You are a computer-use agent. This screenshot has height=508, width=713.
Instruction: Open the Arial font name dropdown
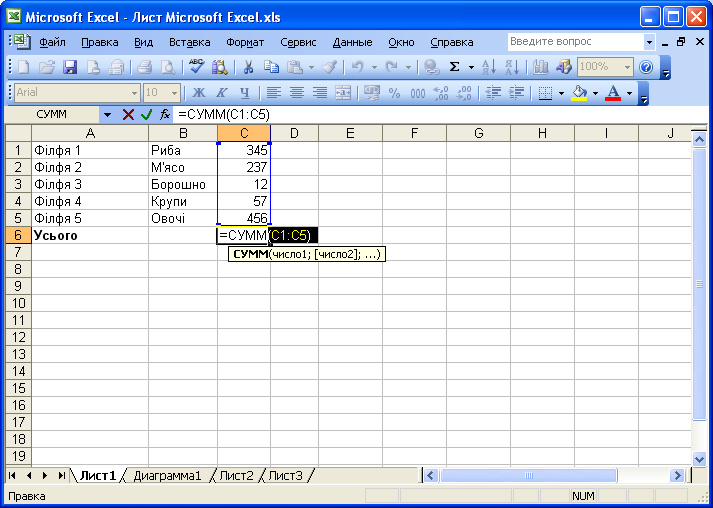pos(135,94)
